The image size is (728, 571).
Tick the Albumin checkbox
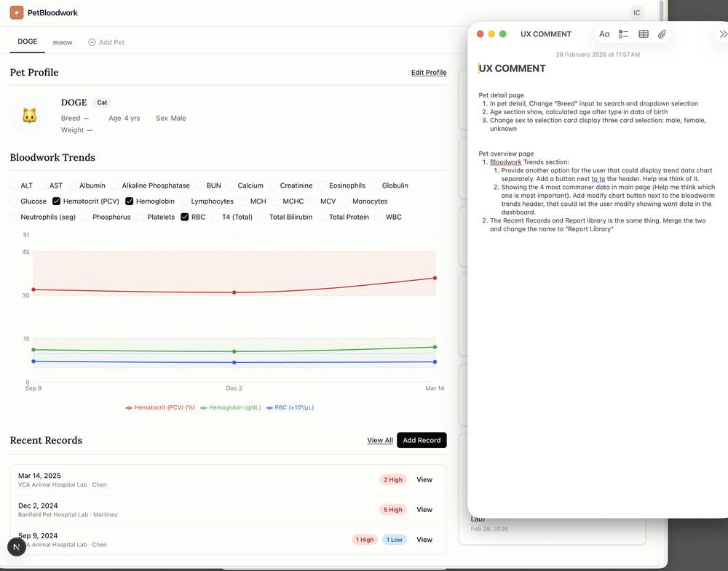coord(72,185)
